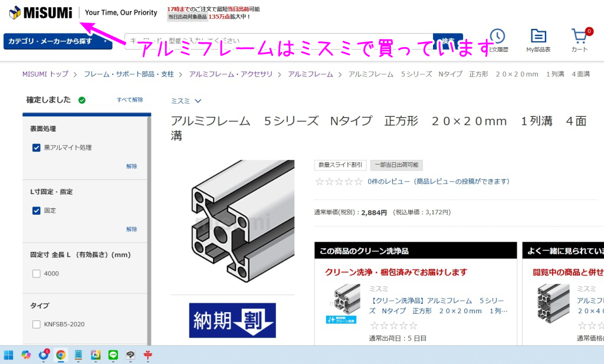Open the shopping cart
604x364 pixels.
tap(579, 37)
